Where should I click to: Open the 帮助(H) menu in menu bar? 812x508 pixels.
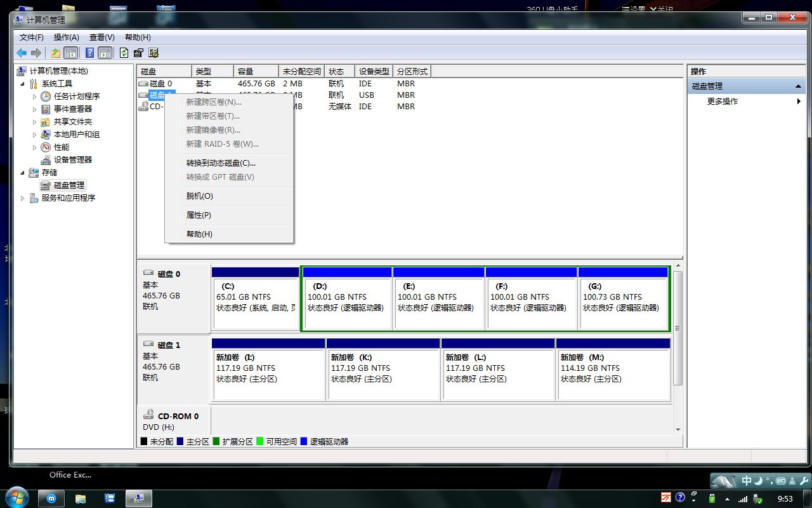tap(138, 37)
